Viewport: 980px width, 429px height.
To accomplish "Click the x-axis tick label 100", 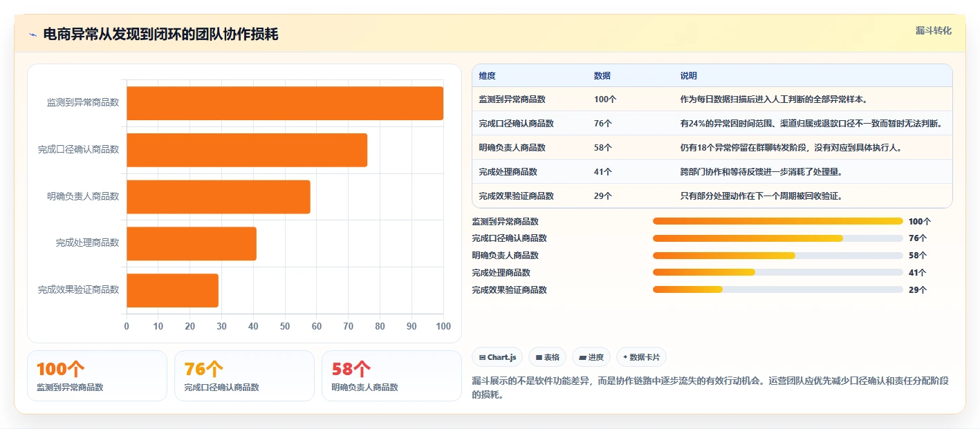I will click(x=443, y=326).
